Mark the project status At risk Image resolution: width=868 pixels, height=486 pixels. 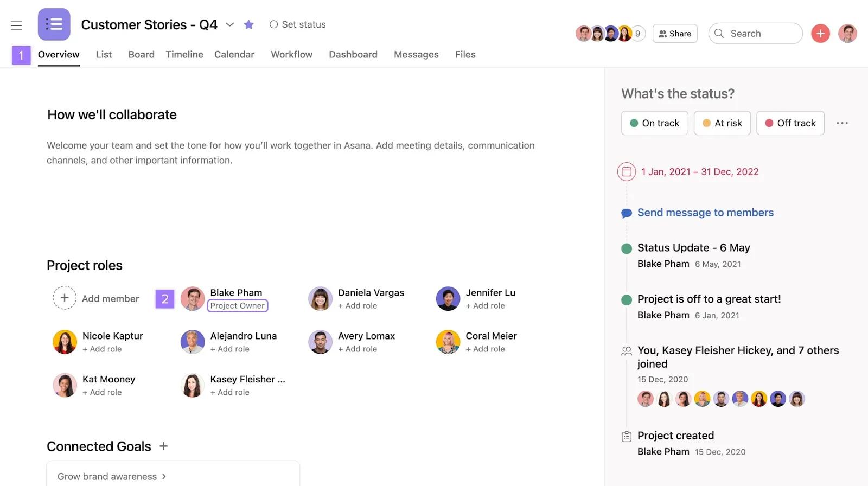(722, 123)
